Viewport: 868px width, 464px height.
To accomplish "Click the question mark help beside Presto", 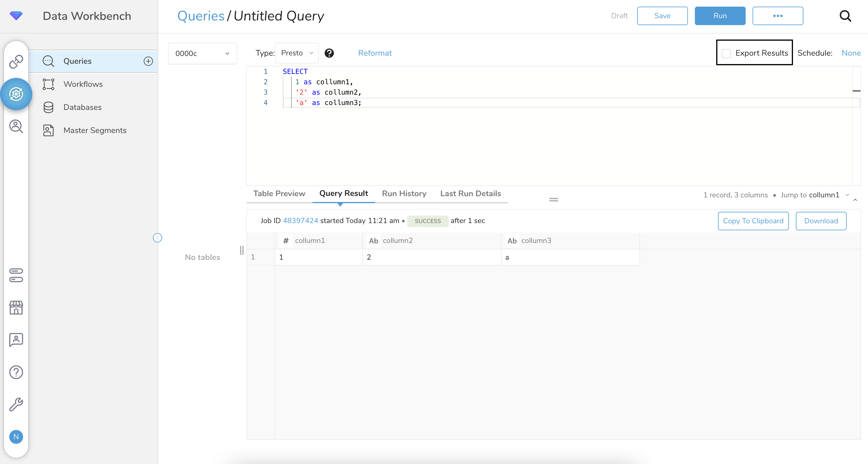I will 329,53.
